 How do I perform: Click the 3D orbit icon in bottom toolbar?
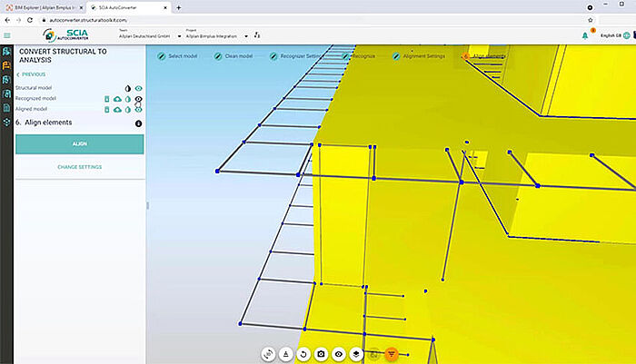268,354
